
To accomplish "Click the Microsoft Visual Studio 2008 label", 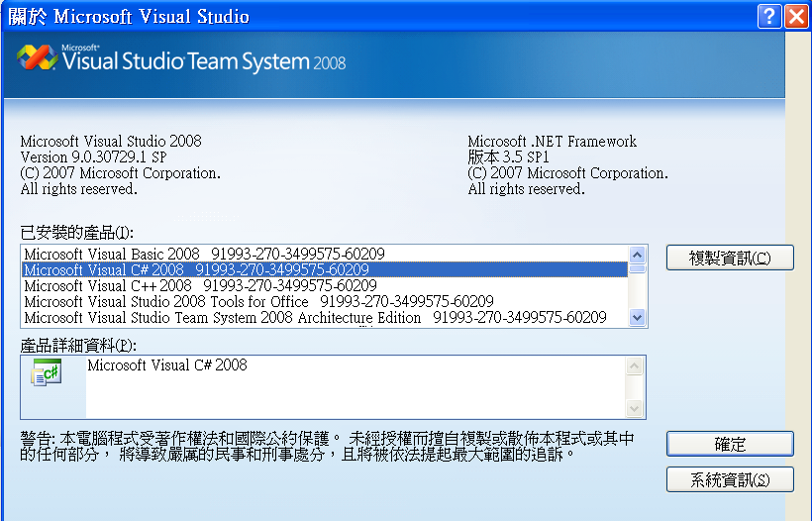I will (111, 142).
